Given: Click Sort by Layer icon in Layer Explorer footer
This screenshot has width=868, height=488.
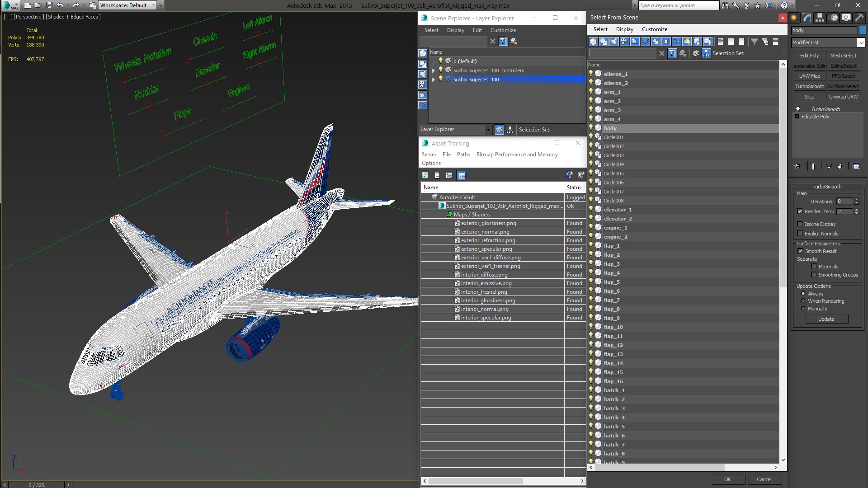Looking at the screenshot, I should (499, 130).
